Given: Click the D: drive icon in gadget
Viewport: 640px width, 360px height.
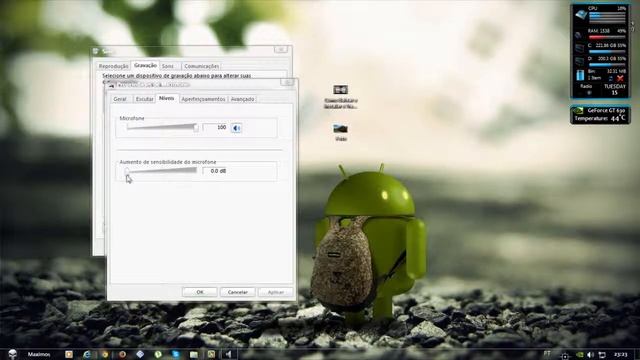Looking at the screenshot, I should click(x=580, y=62).
